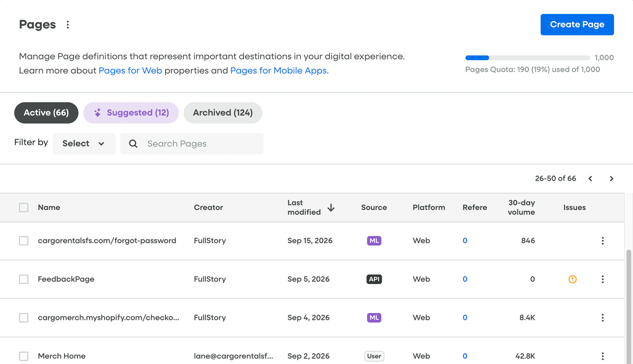Check the Merch Home row checkbox

click(x=24, y=356)
